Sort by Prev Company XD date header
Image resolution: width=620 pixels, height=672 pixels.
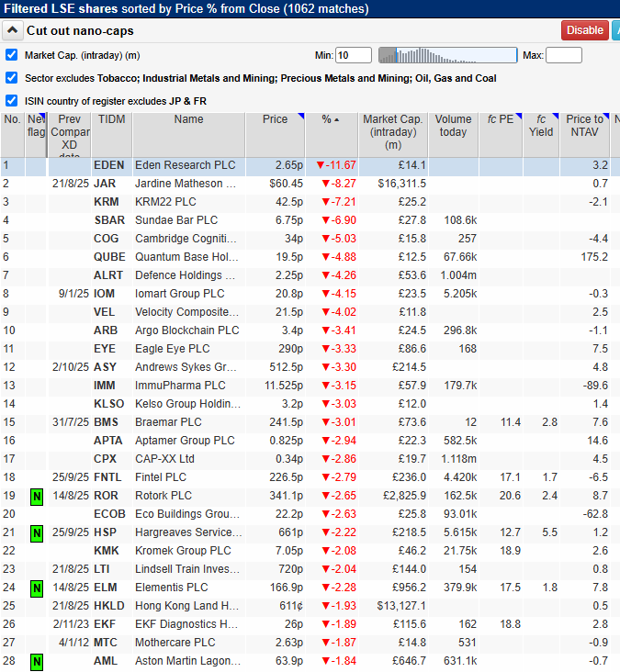70,135
